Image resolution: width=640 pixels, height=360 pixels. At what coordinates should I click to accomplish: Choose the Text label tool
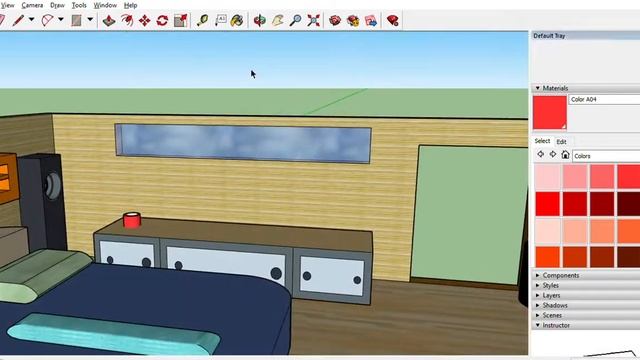point(220,20)
